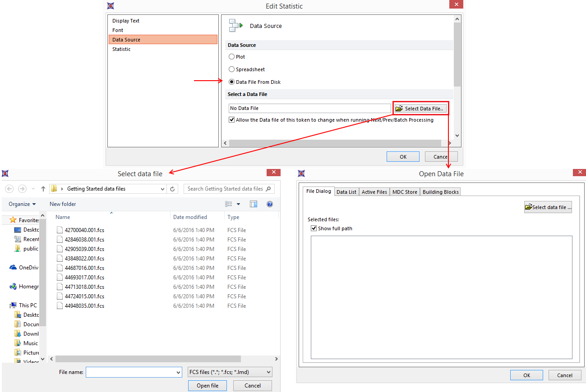Click the refresh icon beside address bar
Image resolution: width=586 pixels, height=392 pixels.
173,189
